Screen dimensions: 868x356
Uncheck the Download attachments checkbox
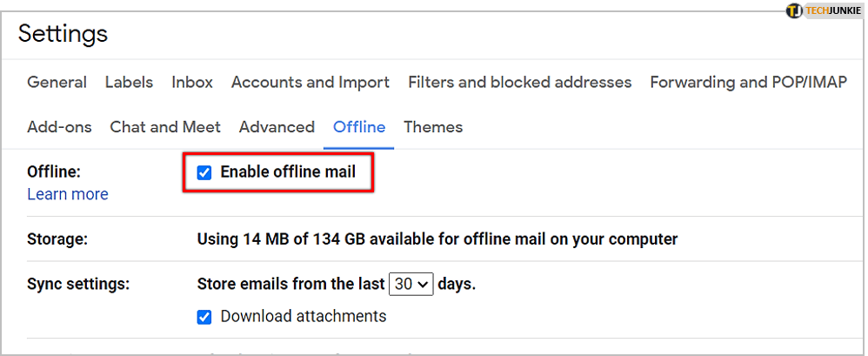pyautogui.click(x=204, y=317)
